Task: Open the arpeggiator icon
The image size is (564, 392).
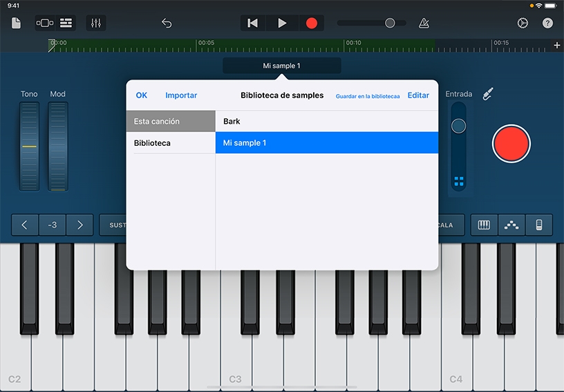Action: pos(511,225)
